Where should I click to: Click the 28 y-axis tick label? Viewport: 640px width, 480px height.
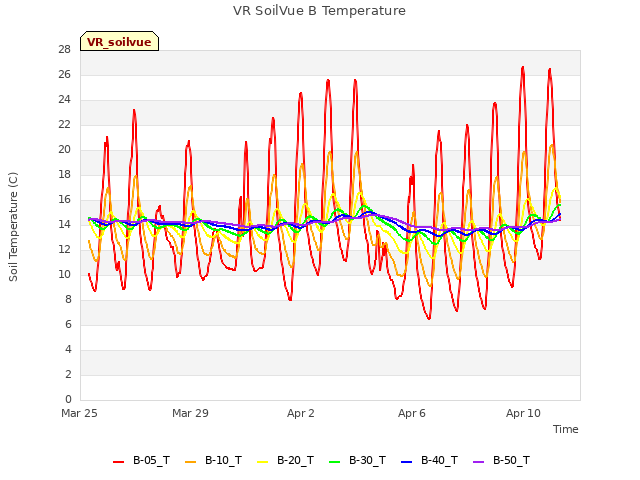pos(64,50)
